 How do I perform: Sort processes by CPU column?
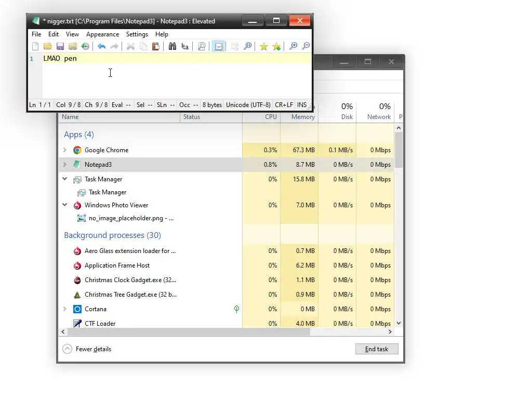click(x=262, y=117)
